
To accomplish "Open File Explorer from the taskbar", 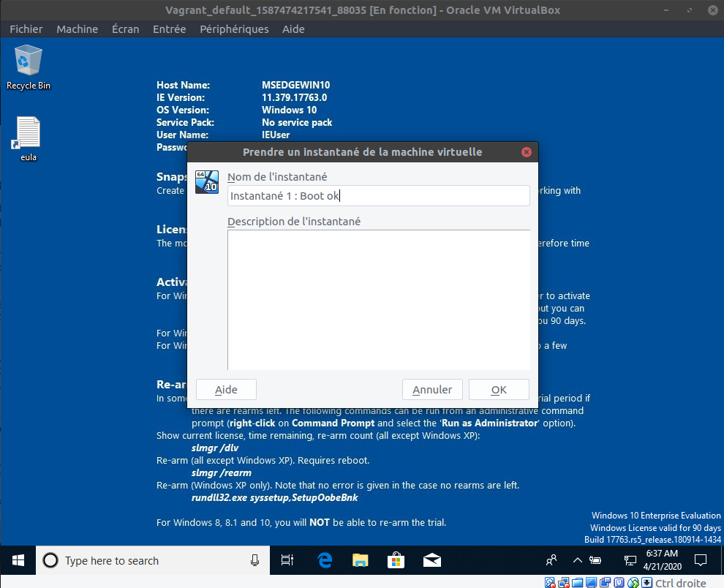I will pos(361,560).
